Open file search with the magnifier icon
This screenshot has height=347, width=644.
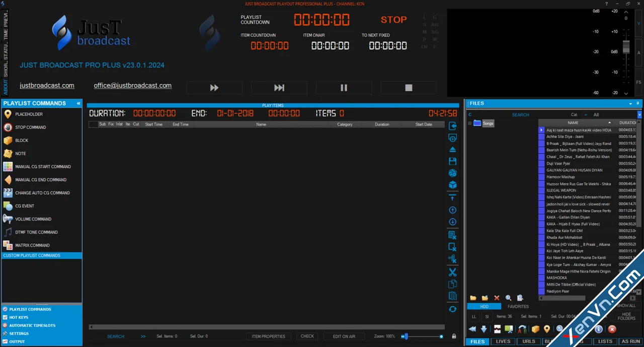coord(508,298)
